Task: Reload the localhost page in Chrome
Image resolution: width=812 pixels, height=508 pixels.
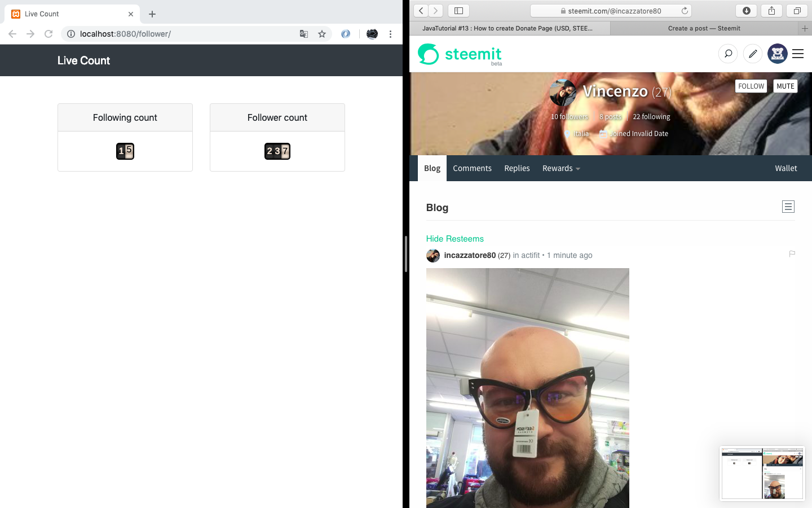Action: pos(48,34)
